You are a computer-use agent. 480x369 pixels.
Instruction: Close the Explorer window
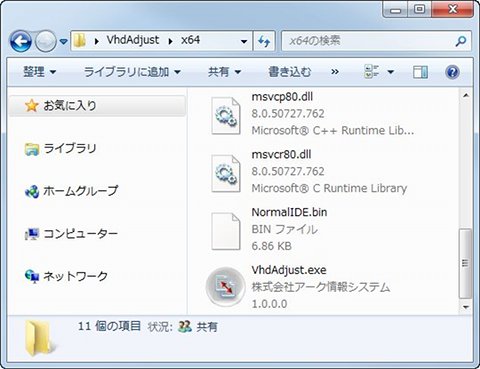click(x=452, y=10)
